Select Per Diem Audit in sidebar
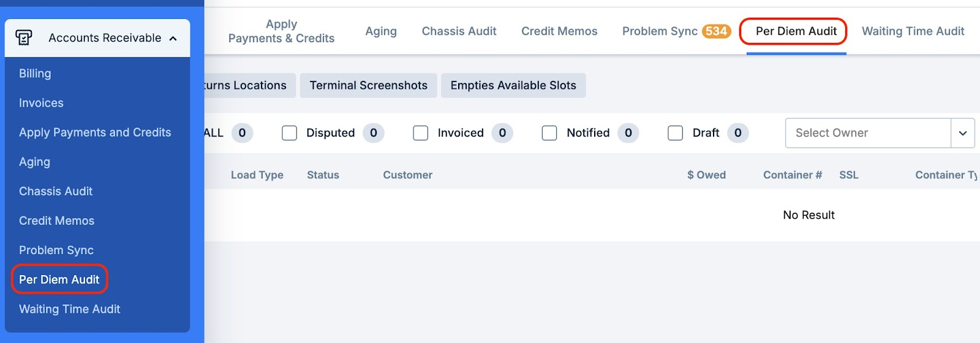Screen dimensions: 980x343 pyautogui.click(x=59, y=279)
